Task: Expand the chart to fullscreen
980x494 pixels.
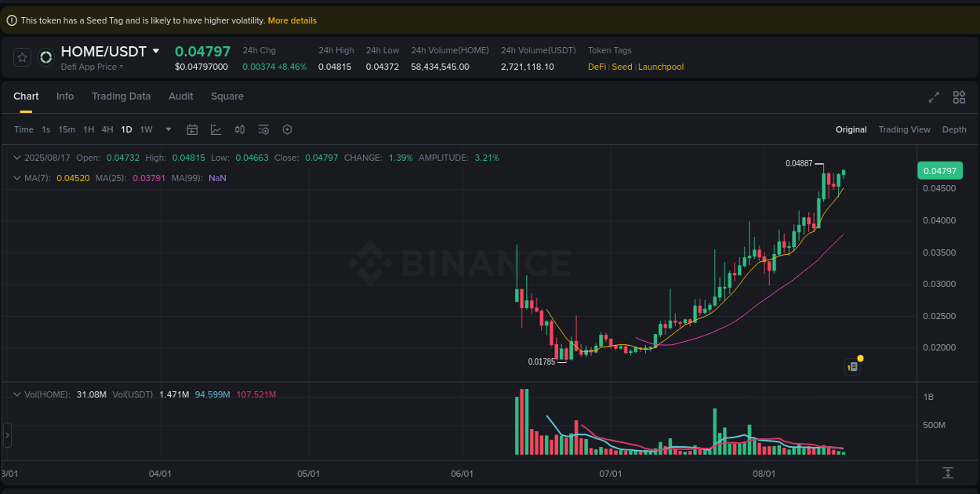Action: point(933,97)
